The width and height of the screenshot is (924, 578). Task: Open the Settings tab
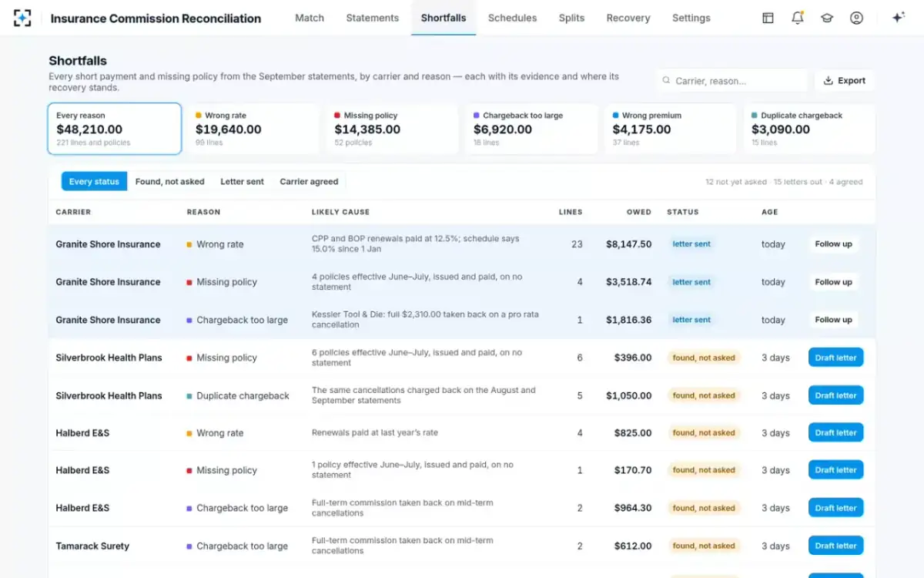pos(691,18)
